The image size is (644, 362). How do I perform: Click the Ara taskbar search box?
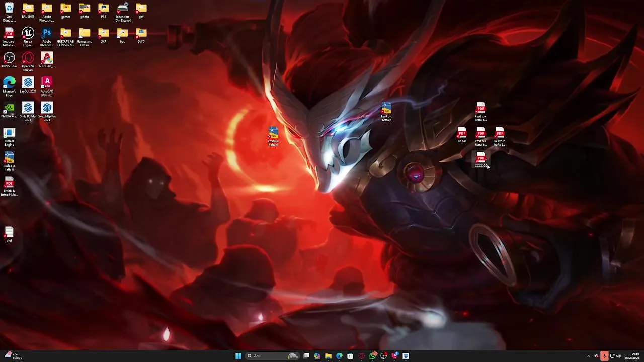pyautogui.click(x=272, y=356)
